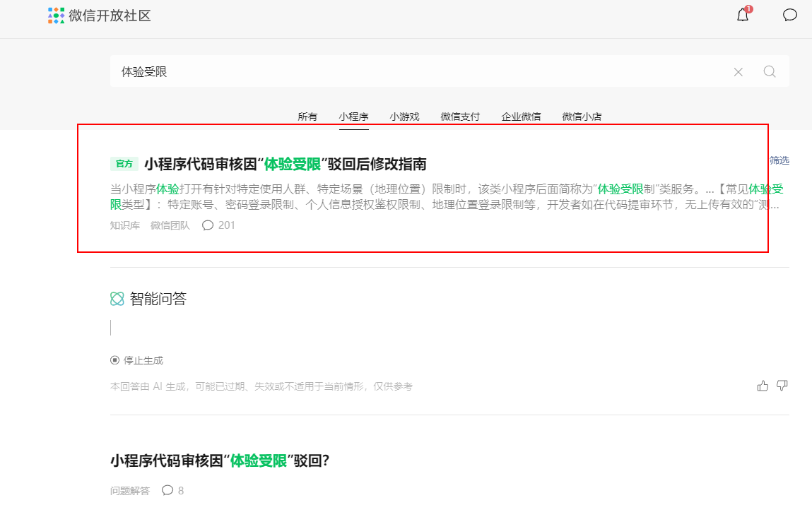
Task: Clear the search box with X
Action: (x=739, y=72)
